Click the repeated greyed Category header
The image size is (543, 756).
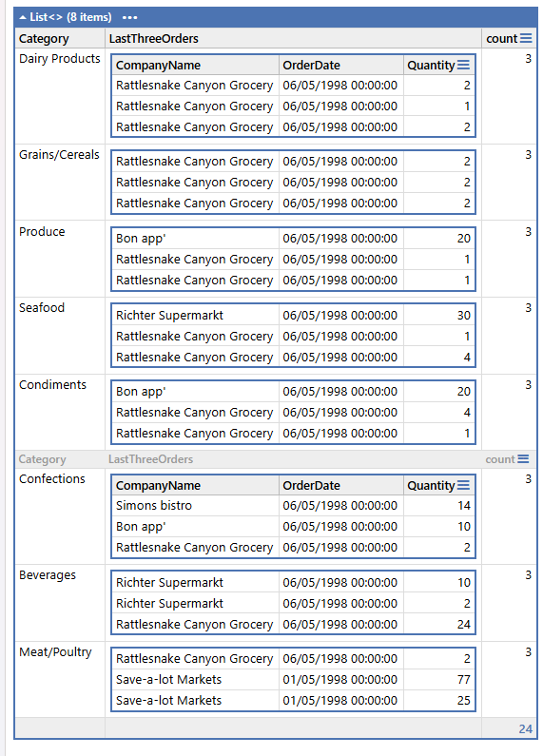pyautogui.click(x=43, y=459)
